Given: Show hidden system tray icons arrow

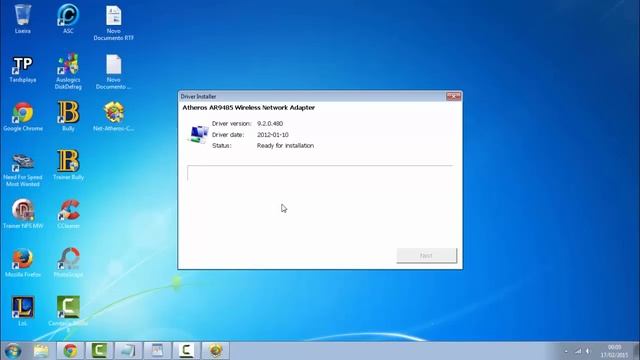Looking at the screenshot, I should click(566, 351).
